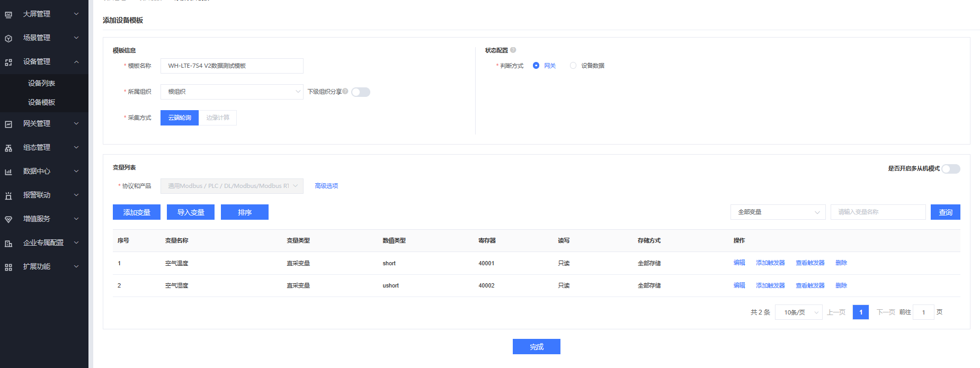Screen dimensions: 980x368
Task: Open the 10条/页 page size dropdown
Action: pyautogui.click(x=798, y=312)
